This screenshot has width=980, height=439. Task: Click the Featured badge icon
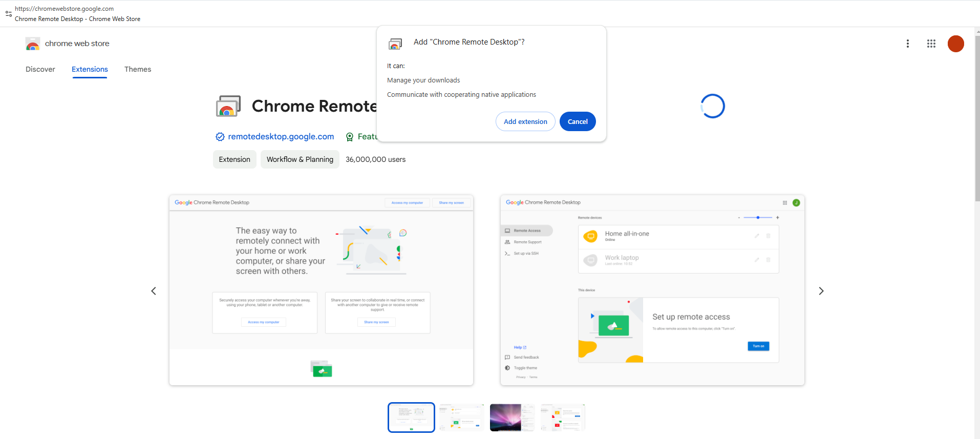pos(350,137)
